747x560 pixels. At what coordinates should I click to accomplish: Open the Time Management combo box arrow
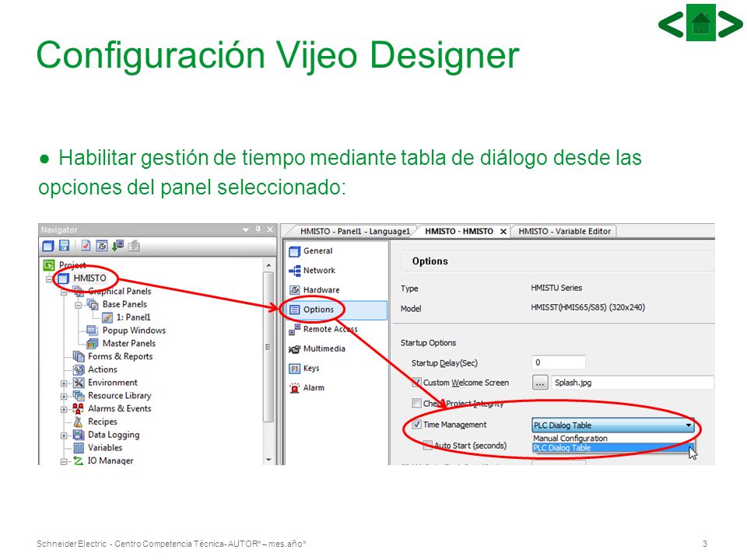[689, 425]
